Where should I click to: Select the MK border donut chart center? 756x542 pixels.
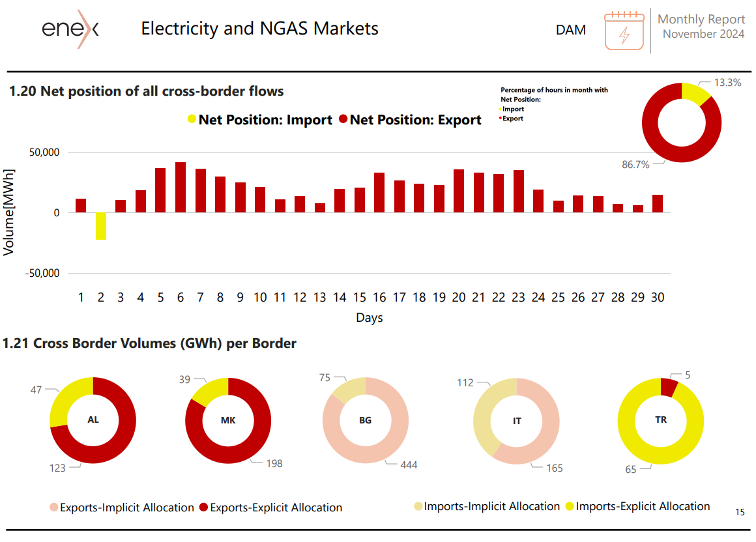point(228,420)
